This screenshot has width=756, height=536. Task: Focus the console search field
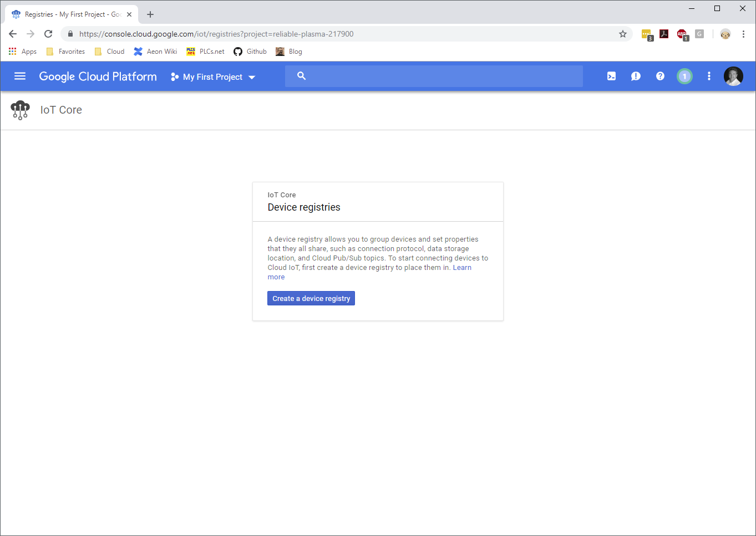(x=434, y=76)
